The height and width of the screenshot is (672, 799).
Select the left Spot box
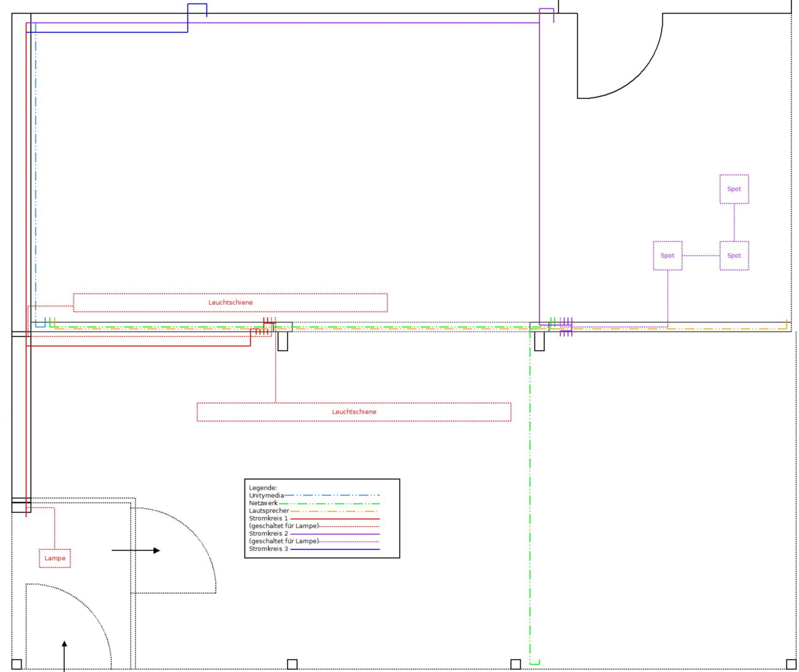[667, 256]
